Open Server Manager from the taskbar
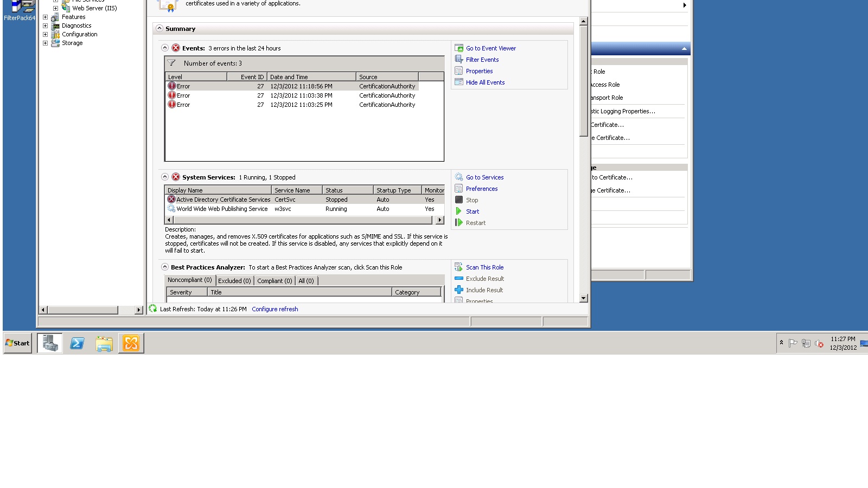 tap(50, 343)
